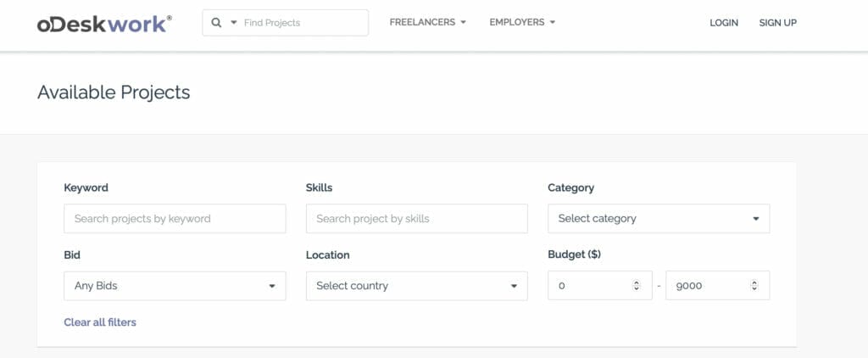
Task: Click the minimum budget stepper arrows
Action: (636, 286)
